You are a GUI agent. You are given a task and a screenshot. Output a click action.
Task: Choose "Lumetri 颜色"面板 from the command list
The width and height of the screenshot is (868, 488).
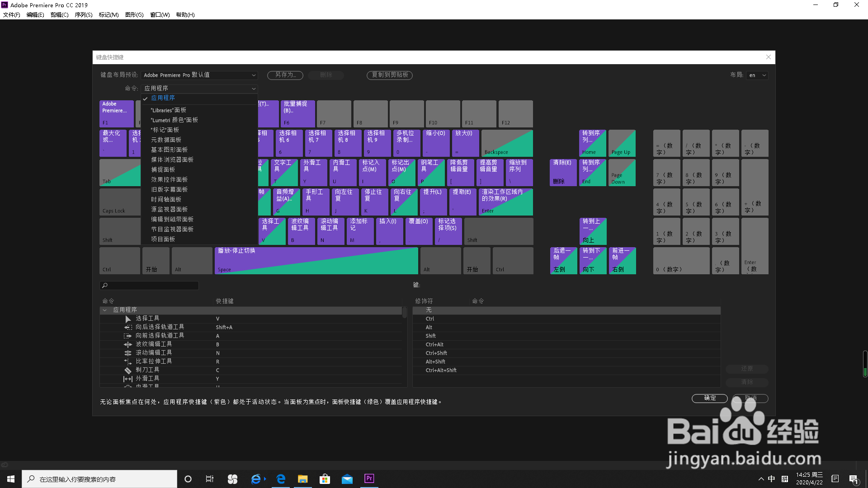[175, 120]
